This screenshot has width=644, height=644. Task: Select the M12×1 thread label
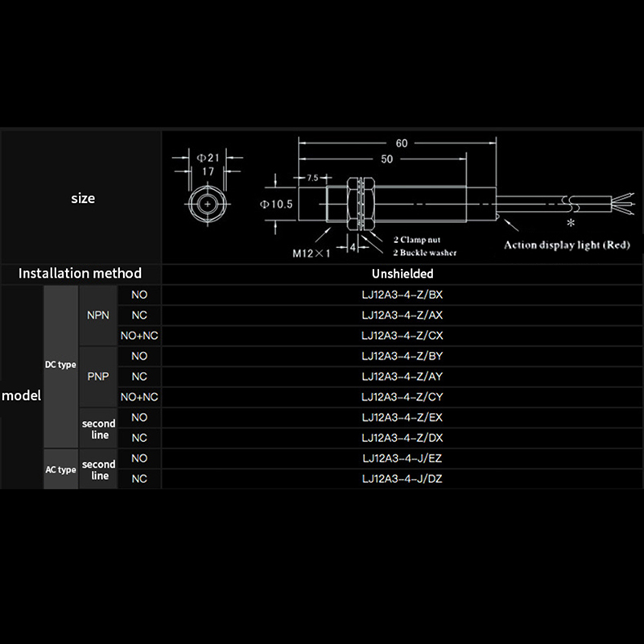click(x=311, y=253)
